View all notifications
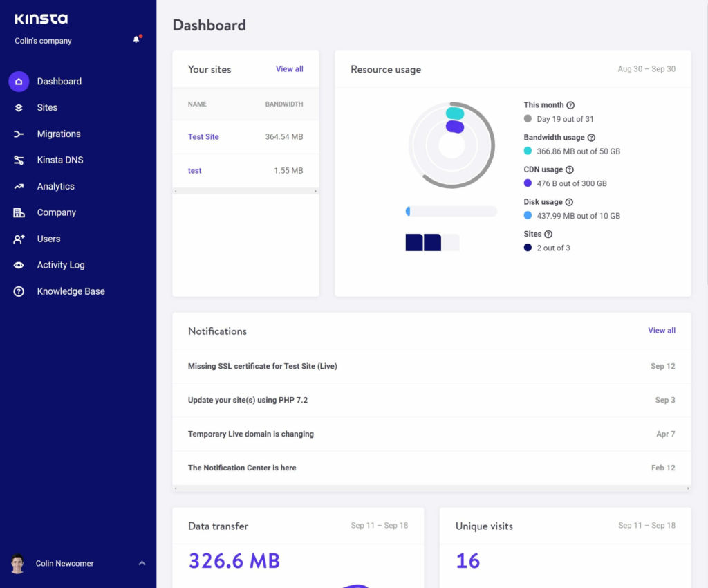Viewport: 708px width, 588px height. pyautogui.click(x=662, y=331)
